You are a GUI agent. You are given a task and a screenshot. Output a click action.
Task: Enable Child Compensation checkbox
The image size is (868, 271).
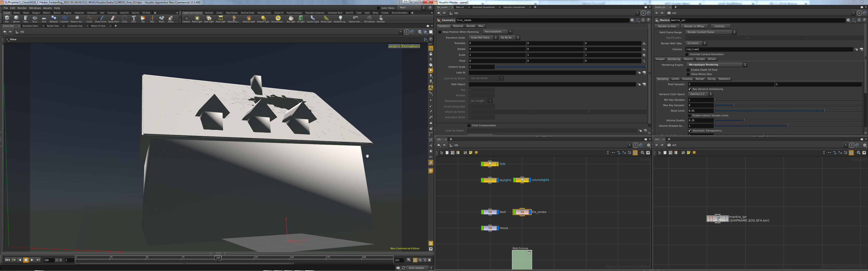469,126
